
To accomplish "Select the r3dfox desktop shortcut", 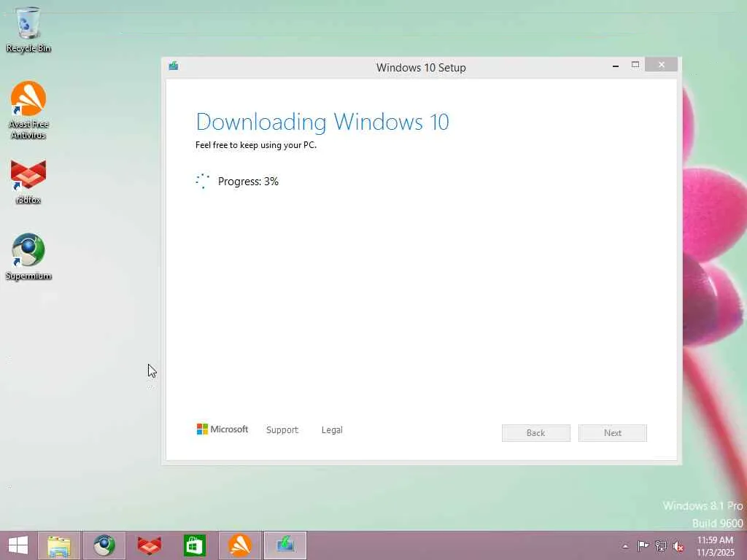I will pos(28,182).
